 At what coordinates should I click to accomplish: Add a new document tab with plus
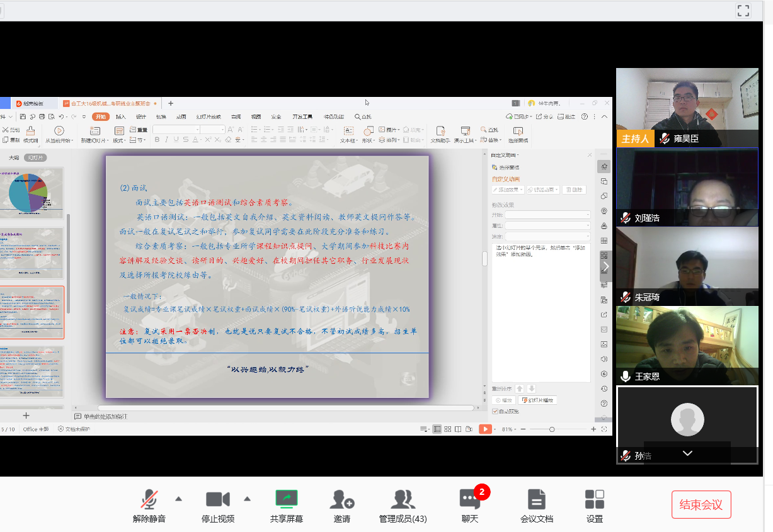tap(171, 103)
